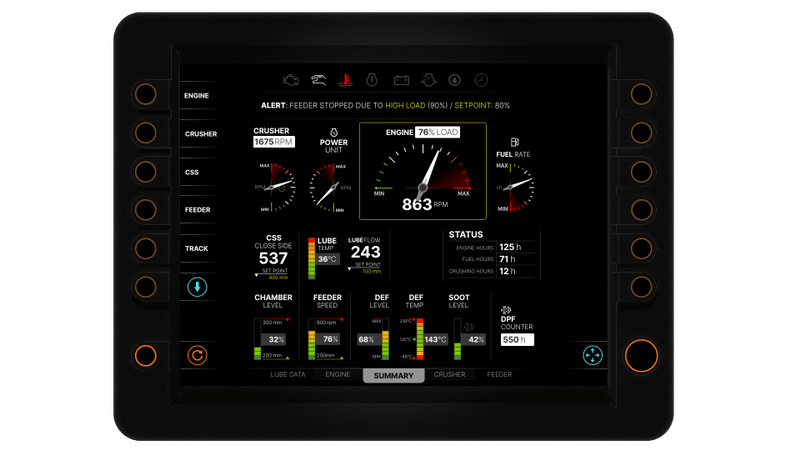This screenshot has width=800, height=450.
Task: Click the DPF counter 550 h field
Action: point(518,340)
